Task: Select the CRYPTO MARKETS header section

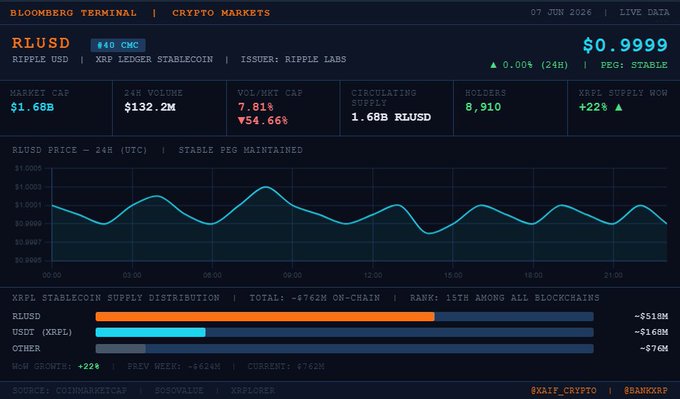Action: (x=221, y=13)
